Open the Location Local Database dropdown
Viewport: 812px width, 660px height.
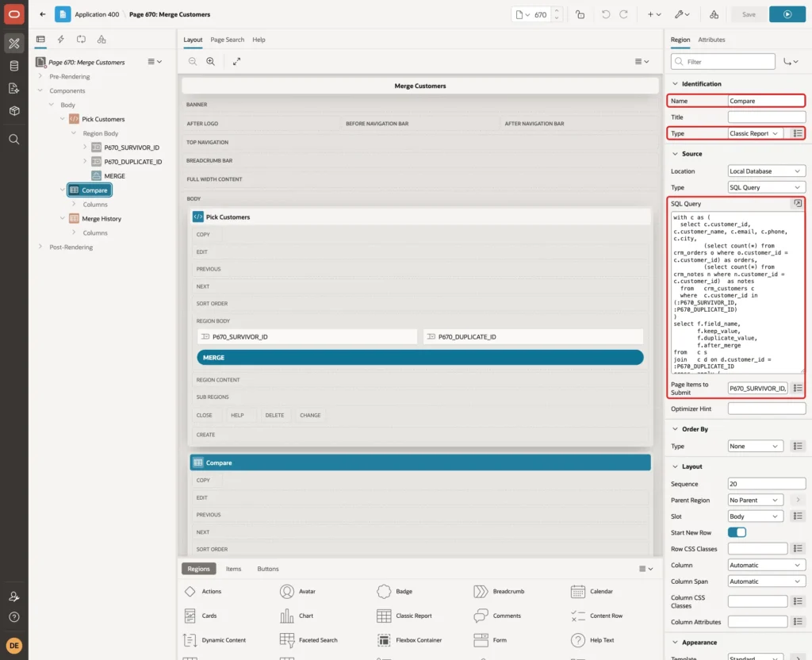click(x=766, y=171)
